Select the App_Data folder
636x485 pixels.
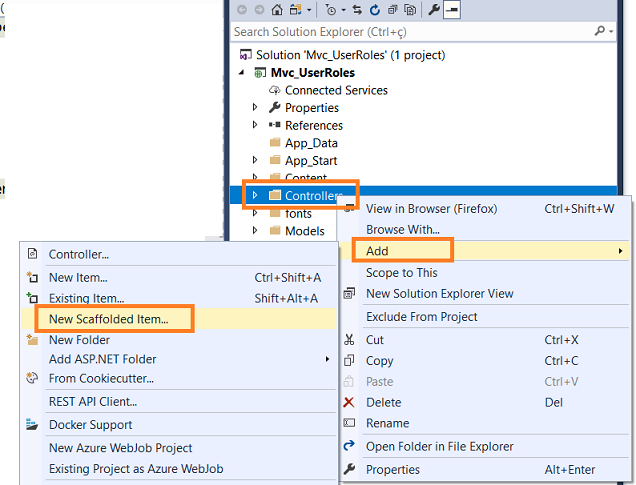coord(303,143)
